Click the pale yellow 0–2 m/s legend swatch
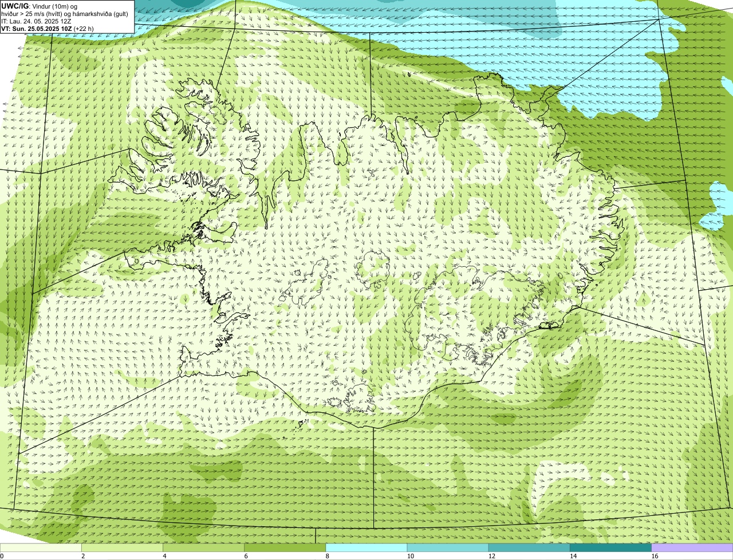 [x=41, y=547]
